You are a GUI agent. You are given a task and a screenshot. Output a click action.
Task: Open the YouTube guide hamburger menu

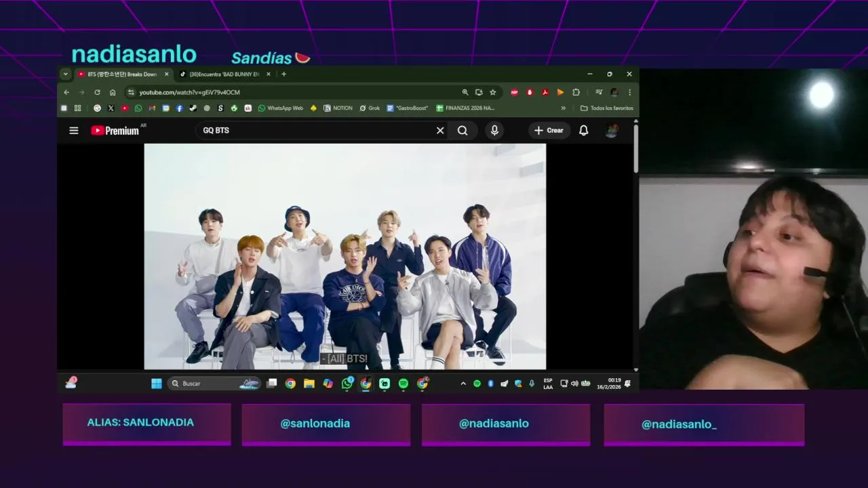pyautogui.click(x=74, y=130)
